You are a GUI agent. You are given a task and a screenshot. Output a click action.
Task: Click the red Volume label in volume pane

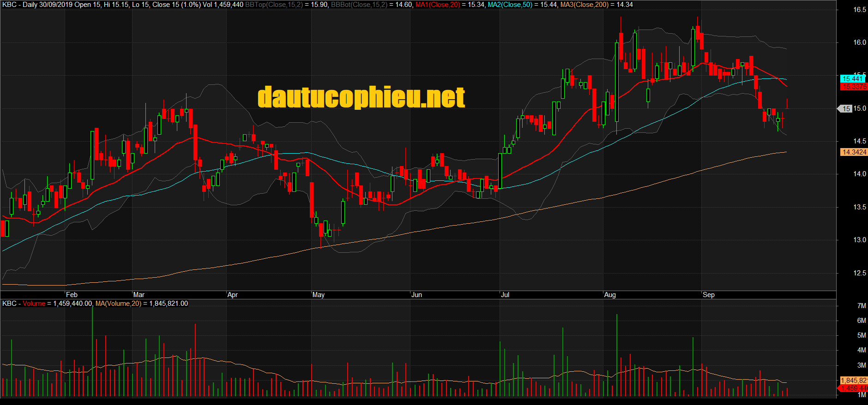(34, 304)
